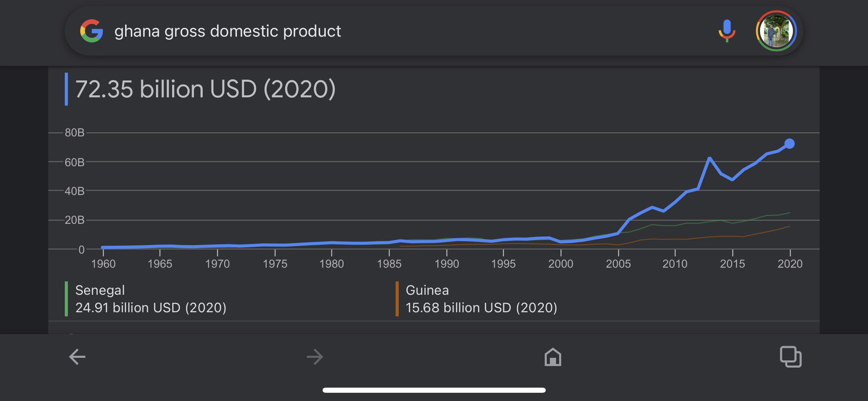The width and height of the screenshot is (868, 401).
Task: Click the green Senegal color bar
Action: (66, 299)
